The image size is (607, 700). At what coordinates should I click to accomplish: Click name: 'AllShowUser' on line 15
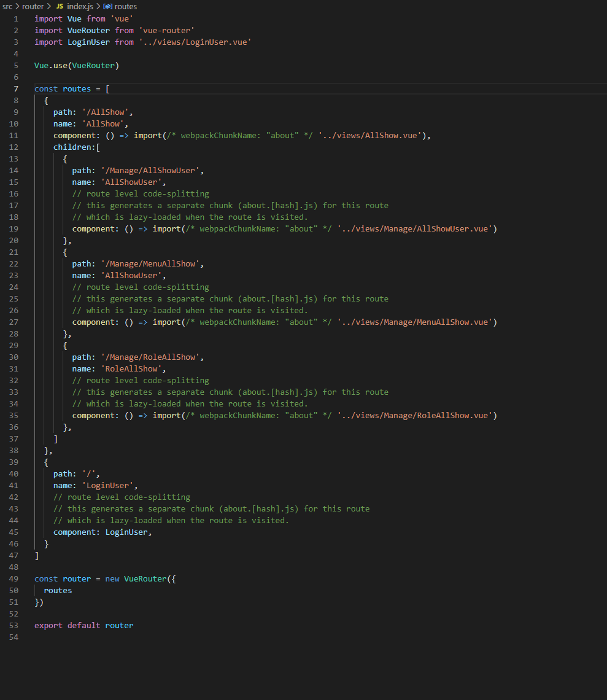pos(118,182)
